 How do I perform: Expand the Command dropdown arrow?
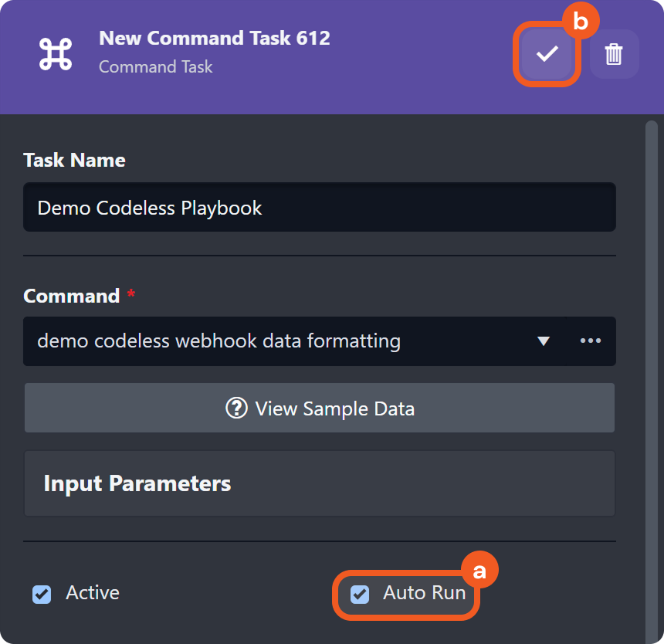(x=544, y=341)
